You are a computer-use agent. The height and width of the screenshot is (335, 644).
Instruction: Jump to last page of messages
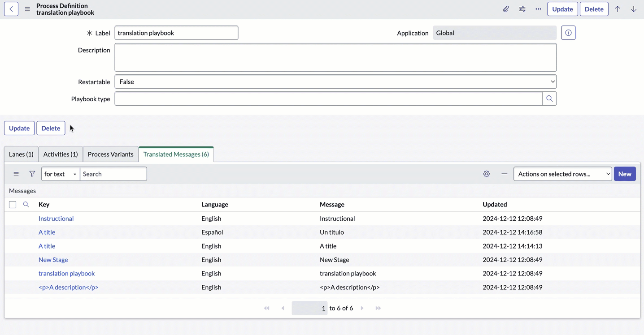click(378, 308)
